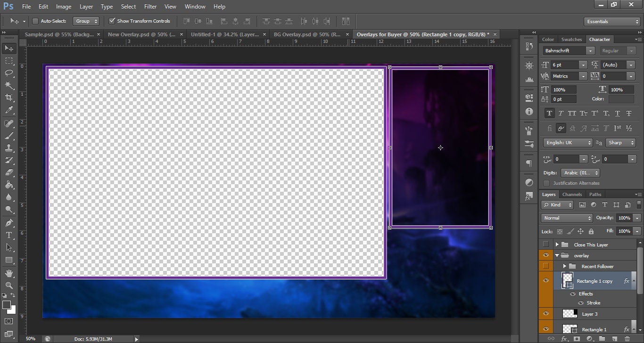The image size is (644, 343).
Task: Select the Horizontal Type tool
Action: click(9, 235)
